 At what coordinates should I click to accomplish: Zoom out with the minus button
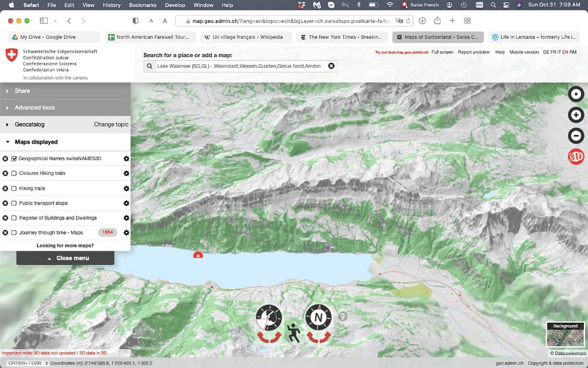click(576, 136)
